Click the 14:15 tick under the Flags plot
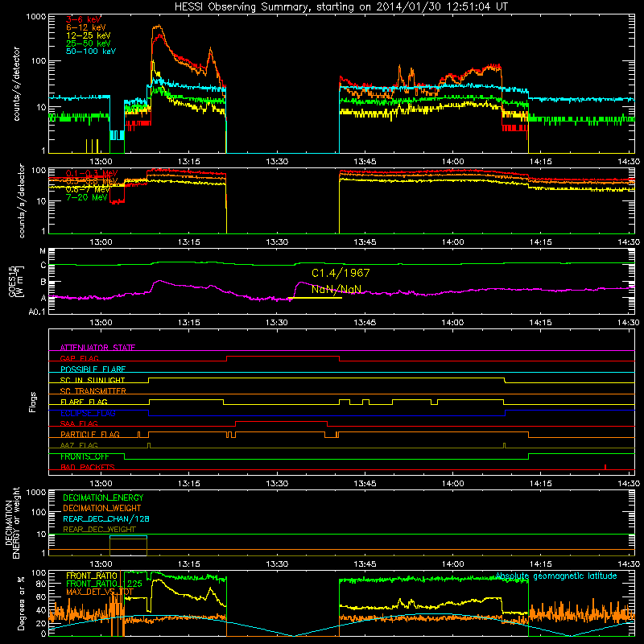644x644 pixels. coord(541,484)
